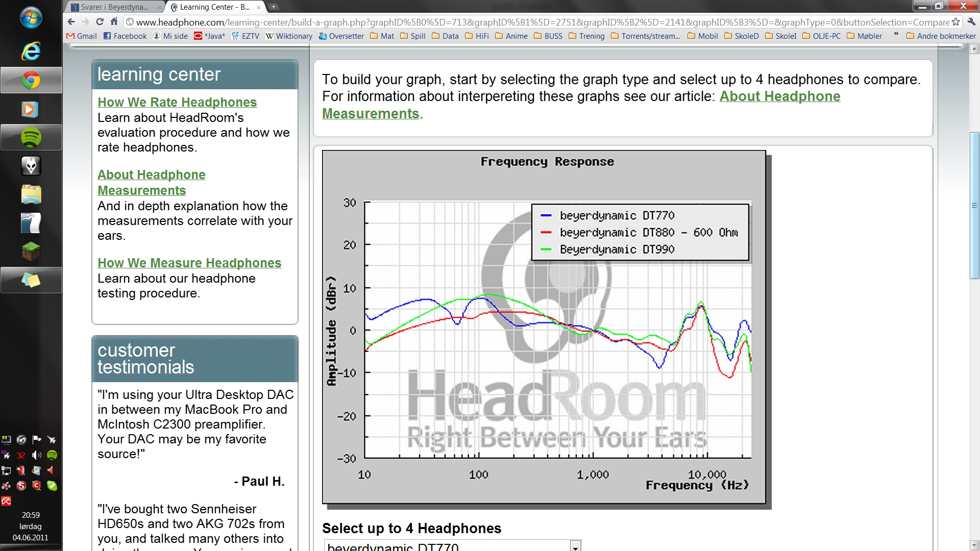Image resolution: width=980 pixels, height=551 pixels.
Task: Click the red S shield tray icon
Action: (x=21, y=486)
